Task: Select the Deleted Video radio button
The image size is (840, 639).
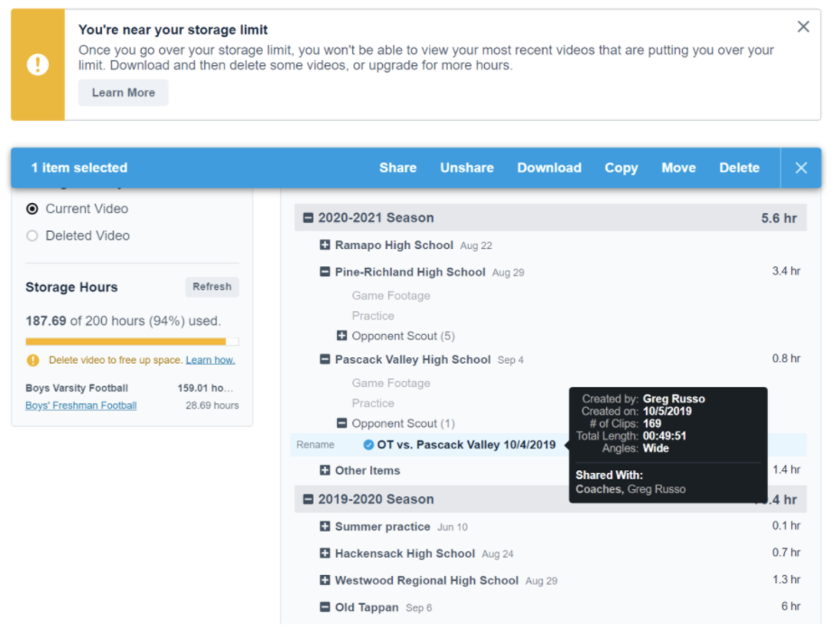Action: (33, 236)
